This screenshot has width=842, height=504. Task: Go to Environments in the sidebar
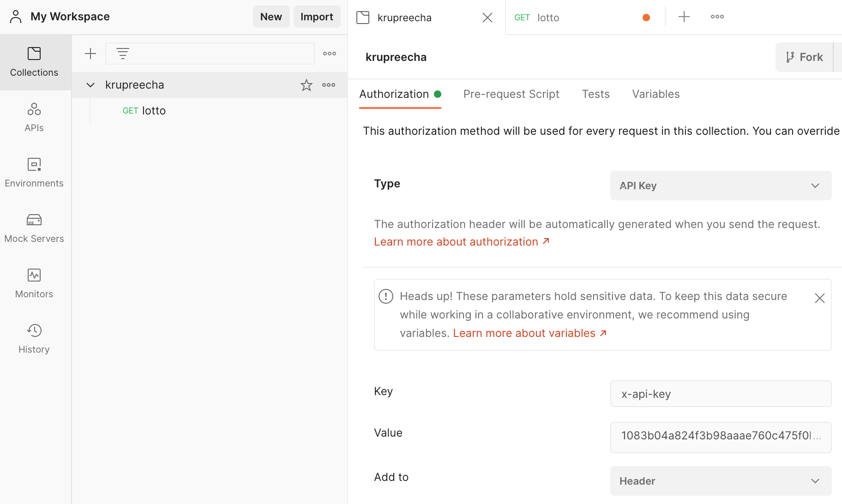click(x=34, y=173)
